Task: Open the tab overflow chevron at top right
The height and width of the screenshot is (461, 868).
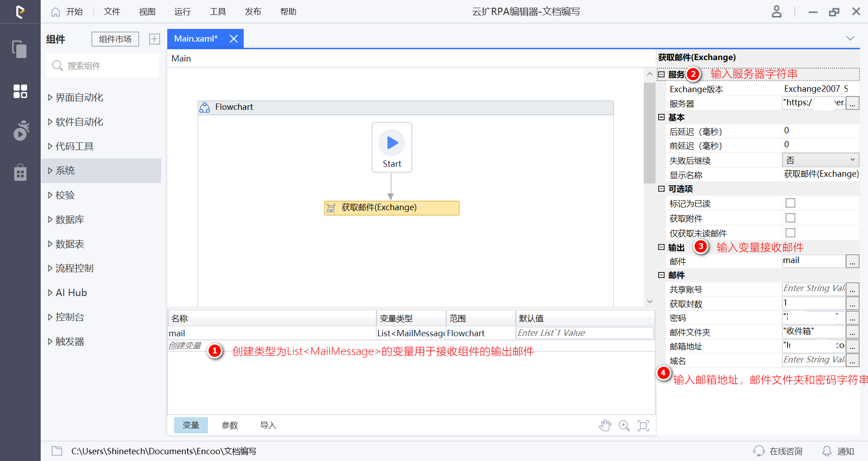Action: tap(850, 38)
